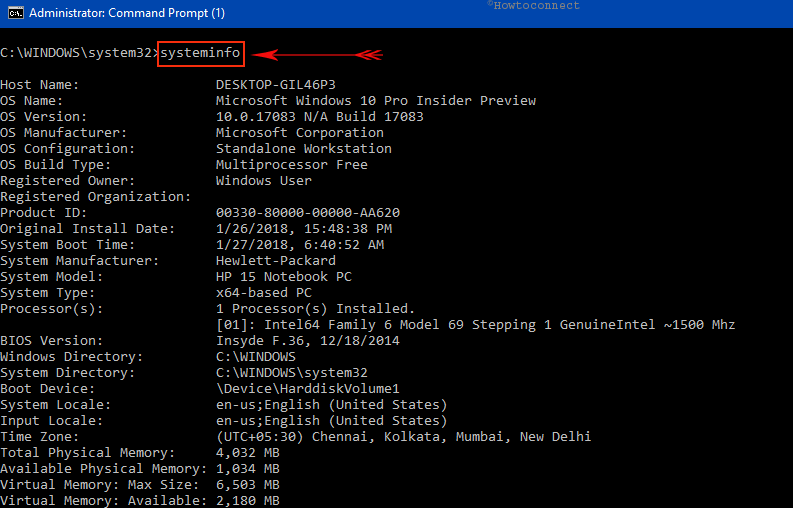The height and width of the screenshot is (508, 793).
Task: Select 'Standalone Workstation' configuration value
Action: point(304,149)
